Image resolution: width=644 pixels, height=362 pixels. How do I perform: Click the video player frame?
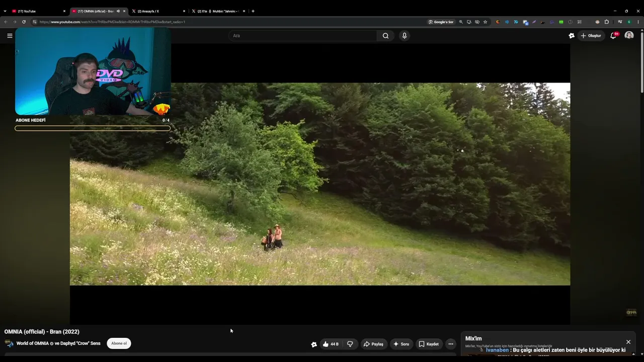point(320,184)
